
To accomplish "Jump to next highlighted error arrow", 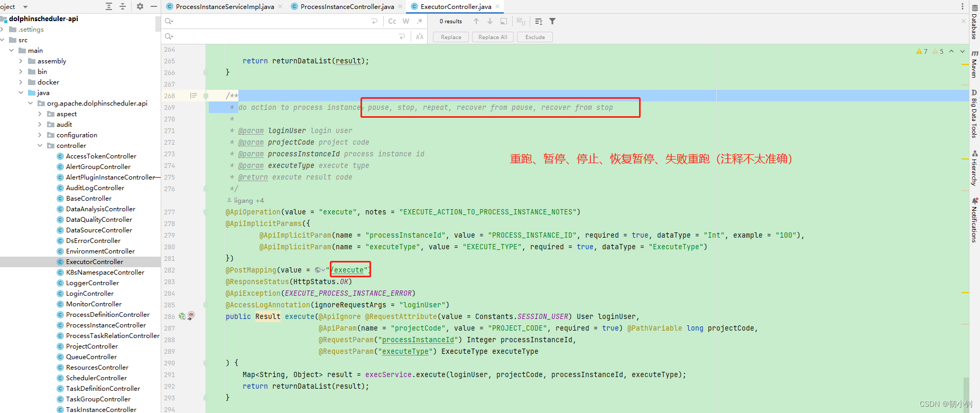I will pyautogui.click(x=963, y=51).
